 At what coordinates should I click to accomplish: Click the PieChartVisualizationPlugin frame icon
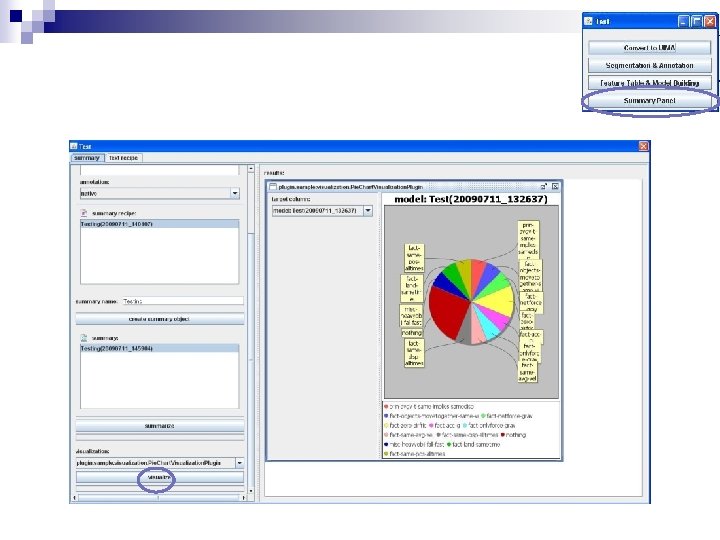tap(273, 186)
